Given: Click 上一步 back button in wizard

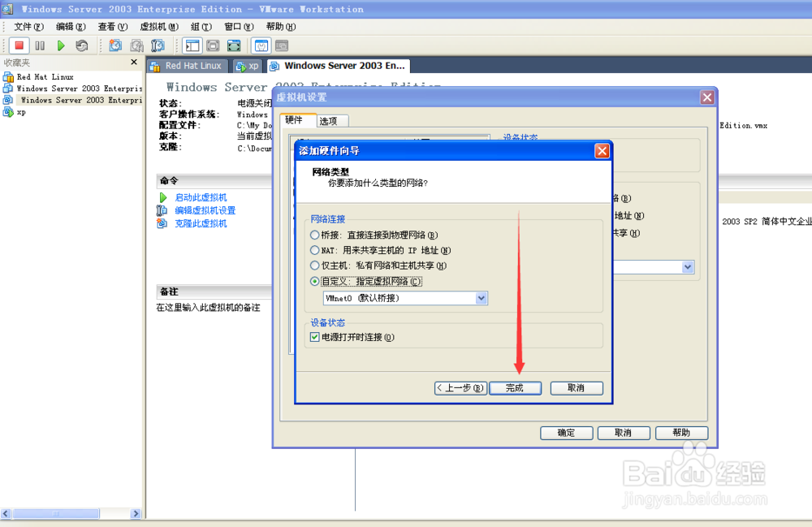Looking at the screenshot, I should point(460,388).
